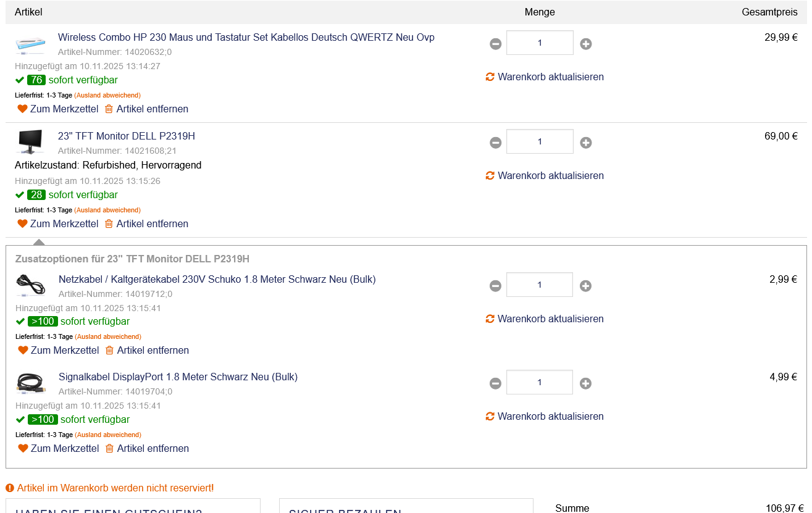Open Wireless Combo HP 230 product link
The height and width of the screenshot is (513, 812).
pyautogui.click(x=246, y=37)
